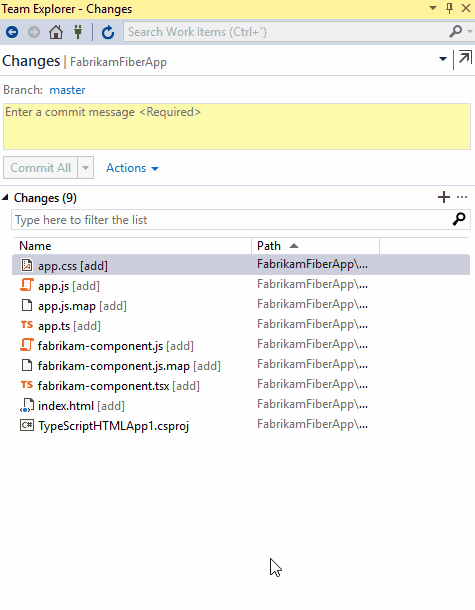Open search options dropdown arrow
The width and height of the screenshot is (475, 610).
click(469, 32)
